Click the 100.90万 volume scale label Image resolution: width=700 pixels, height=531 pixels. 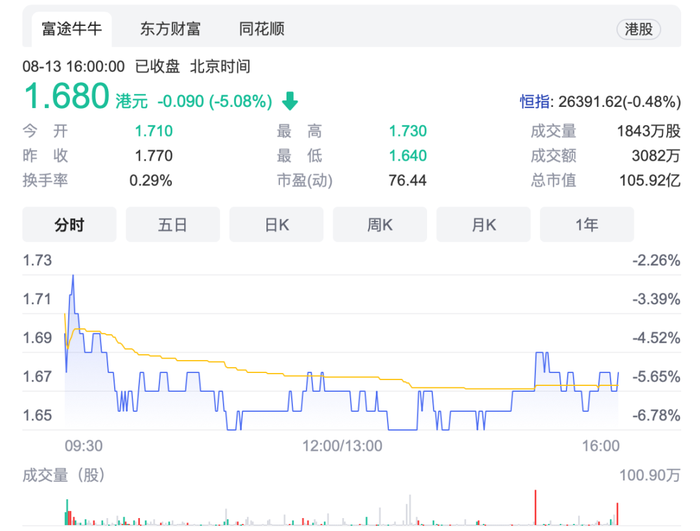click(650, 475)
